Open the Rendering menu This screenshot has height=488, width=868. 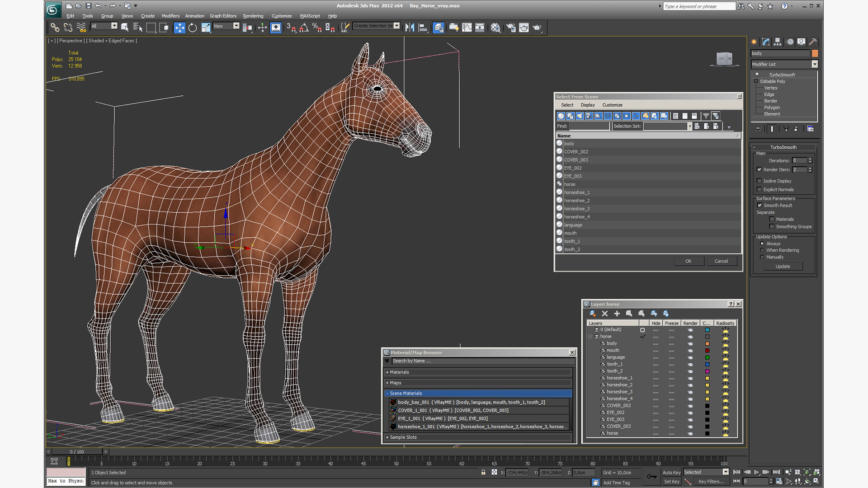pos(253,16)
